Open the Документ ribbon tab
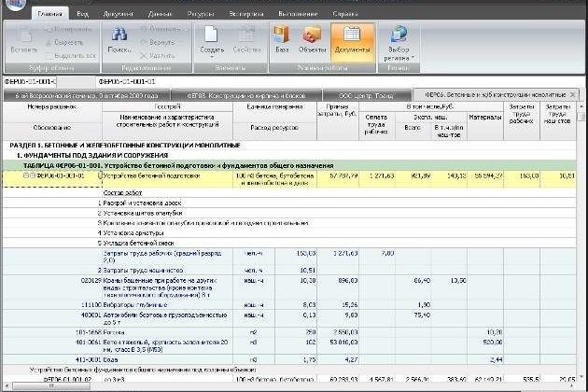 119,14
